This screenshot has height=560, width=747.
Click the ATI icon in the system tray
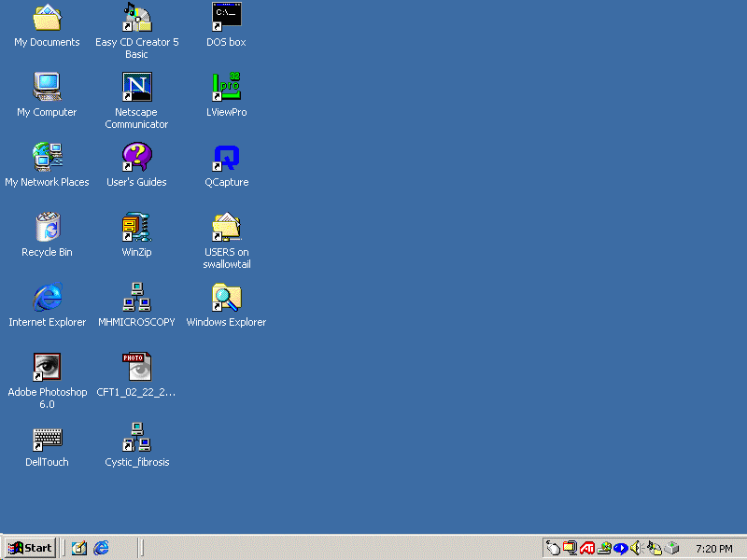pos(587,548)
